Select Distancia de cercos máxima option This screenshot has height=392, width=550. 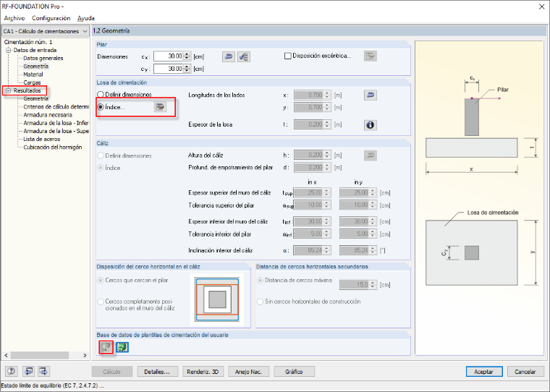click(261, 280)
